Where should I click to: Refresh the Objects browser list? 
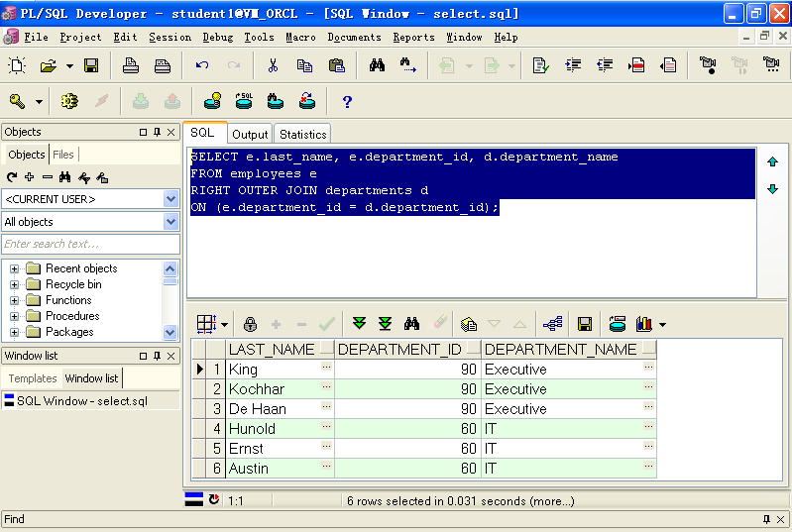pos(12,177)
